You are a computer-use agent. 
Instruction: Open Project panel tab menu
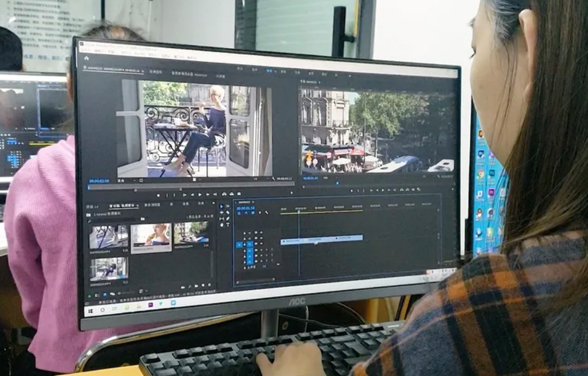tap(138, 206)
